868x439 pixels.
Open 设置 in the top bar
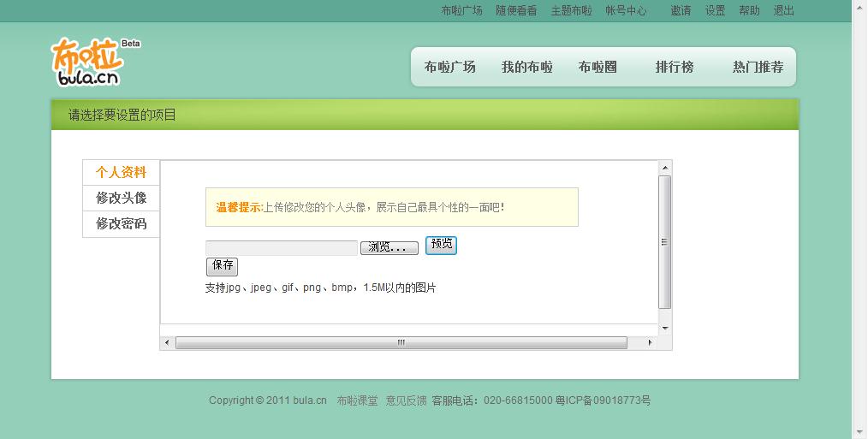coord(716,10)
